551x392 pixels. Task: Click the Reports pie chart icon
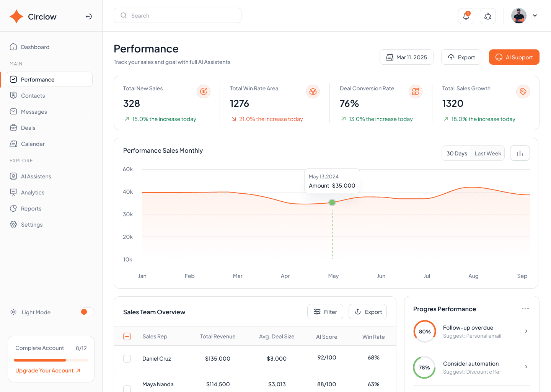pos(13,208)
